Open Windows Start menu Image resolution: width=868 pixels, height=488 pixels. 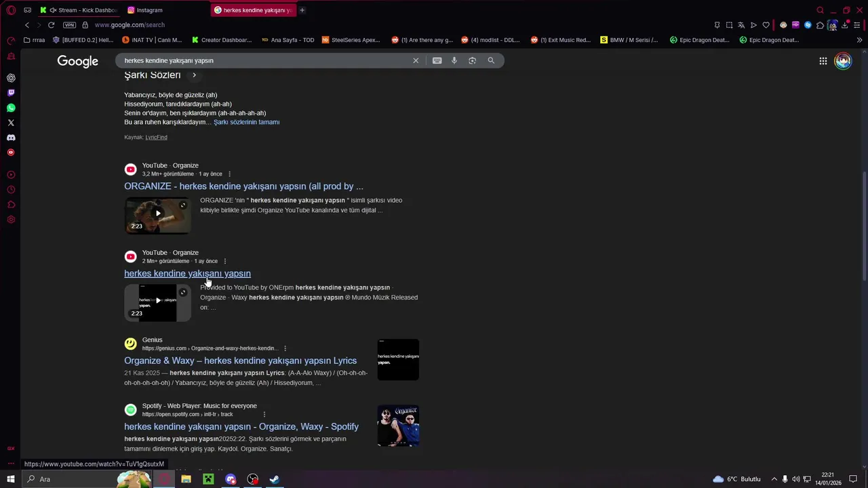click(x=11, y=479)
